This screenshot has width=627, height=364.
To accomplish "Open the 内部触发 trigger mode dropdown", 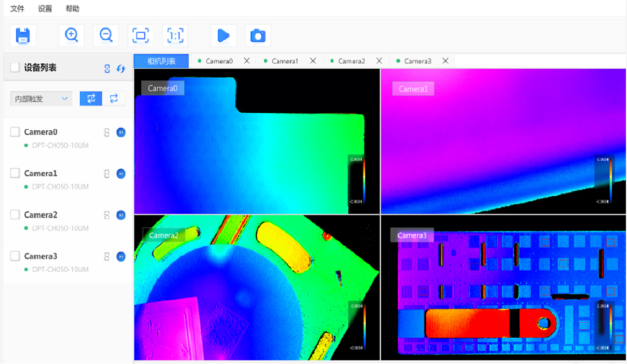I will tap(41, 98).
